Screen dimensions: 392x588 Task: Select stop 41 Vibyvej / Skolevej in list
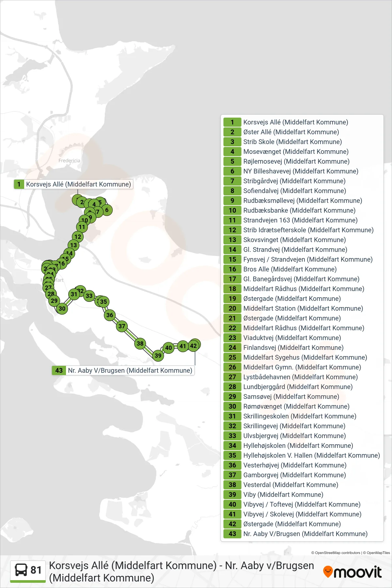click(302, 514)
